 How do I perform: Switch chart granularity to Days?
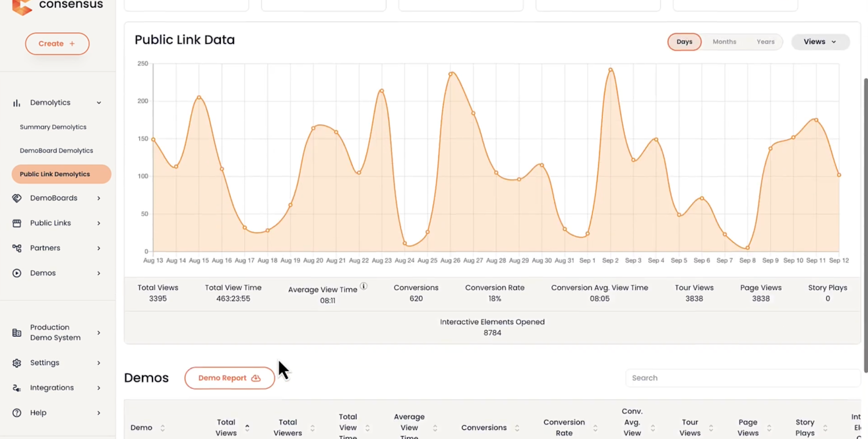coord(684,42)
